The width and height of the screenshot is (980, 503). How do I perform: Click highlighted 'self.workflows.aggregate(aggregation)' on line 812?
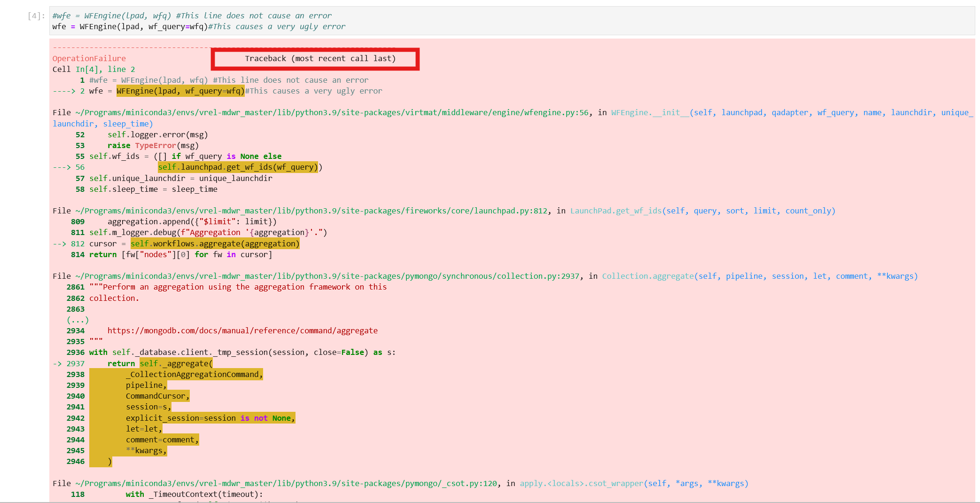(215, 244)
